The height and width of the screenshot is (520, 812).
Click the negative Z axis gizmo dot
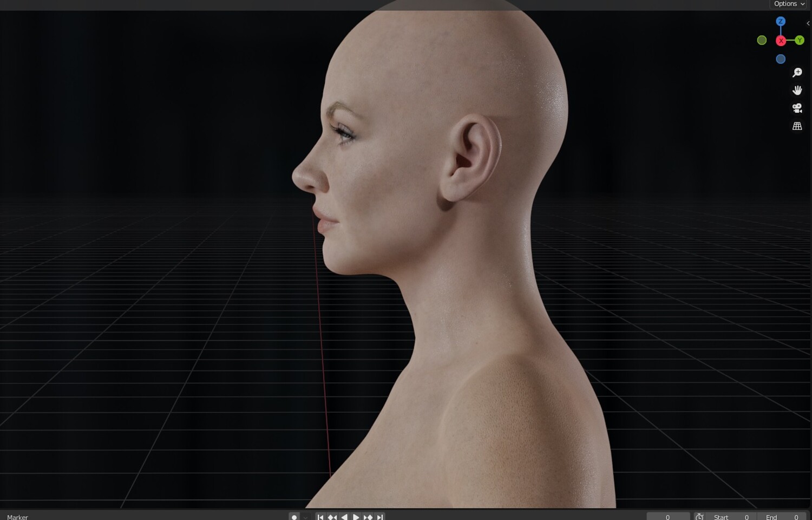pyautogui.click(x=781, y=59)
